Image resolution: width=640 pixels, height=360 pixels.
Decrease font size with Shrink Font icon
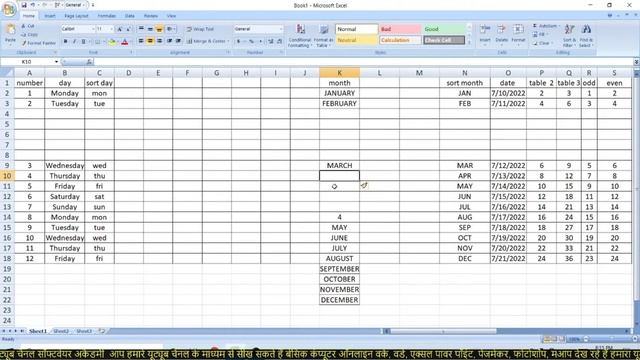[129, 29]
